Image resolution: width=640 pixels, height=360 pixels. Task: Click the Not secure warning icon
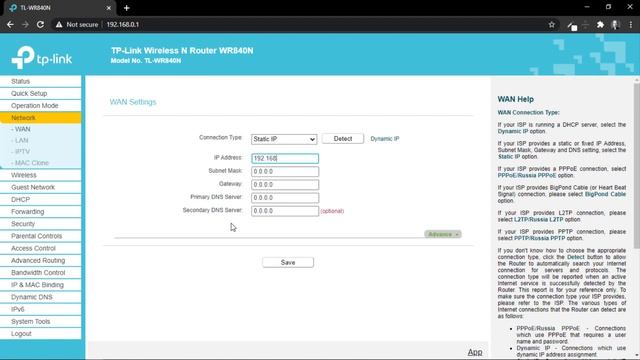pos(59,24)
